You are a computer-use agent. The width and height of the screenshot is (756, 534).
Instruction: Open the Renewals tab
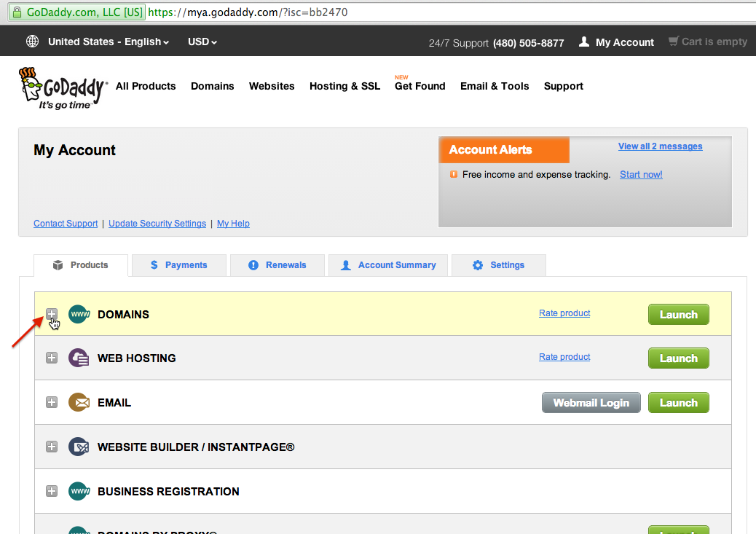pos(277,265)
